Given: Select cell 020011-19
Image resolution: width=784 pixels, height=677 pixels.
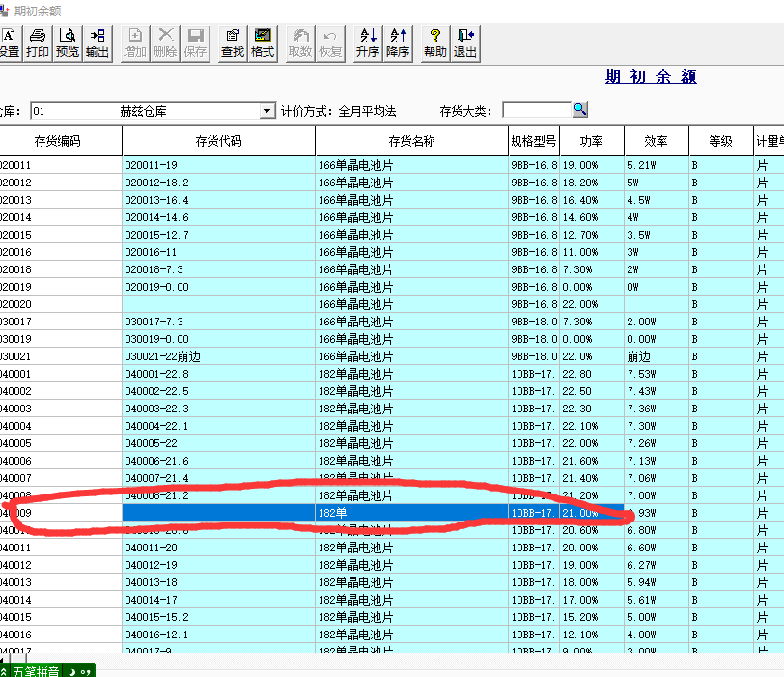Looking at the screenshot, I should (x=218, y=165).
